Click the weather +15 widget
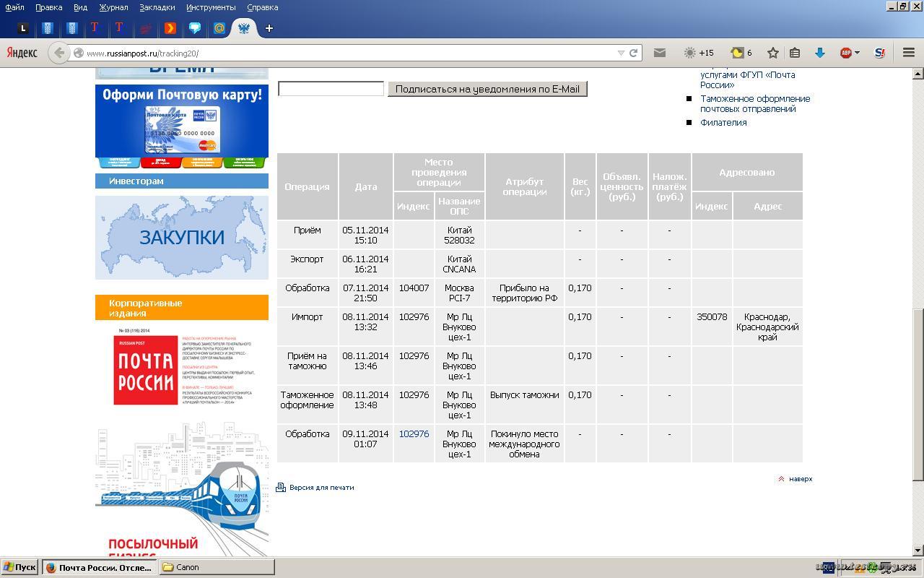This screenshot has height=578, width=924. click(x=699, y=53)
